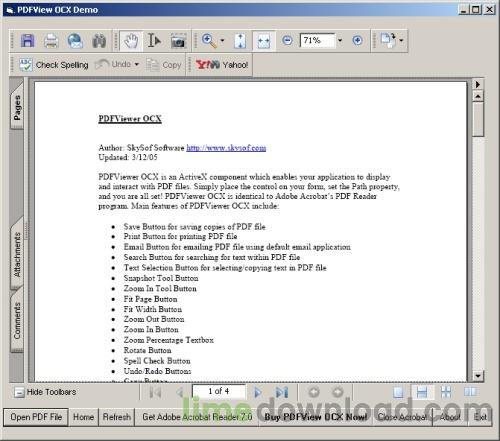Click the Email globe icon

(75, 41)
